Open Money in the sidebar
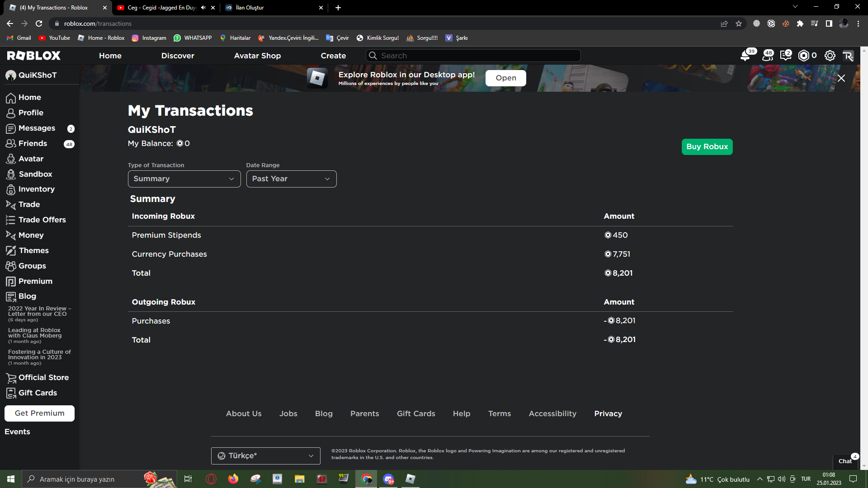 [x=25, y=235]
